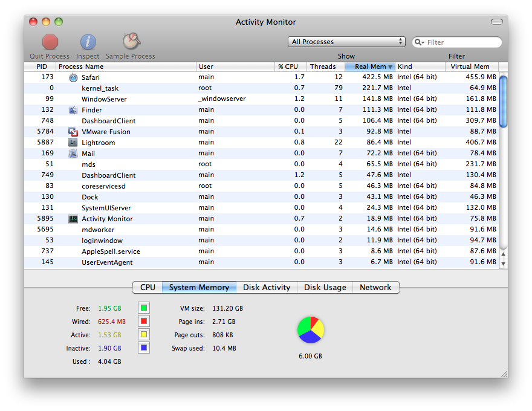Click kernel_task's 79 threads cell
Viewport: 532px width, 411px height.
coord(339,88)
